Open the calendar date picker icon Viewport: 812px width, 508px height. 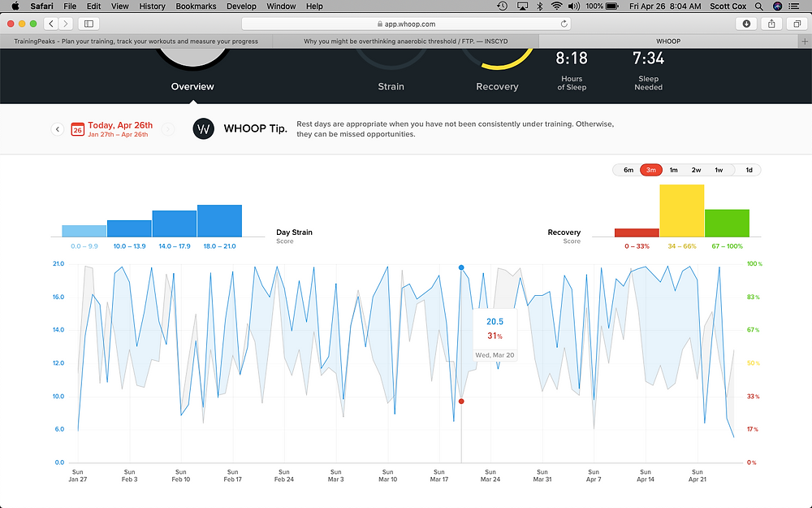coord(78,129)
